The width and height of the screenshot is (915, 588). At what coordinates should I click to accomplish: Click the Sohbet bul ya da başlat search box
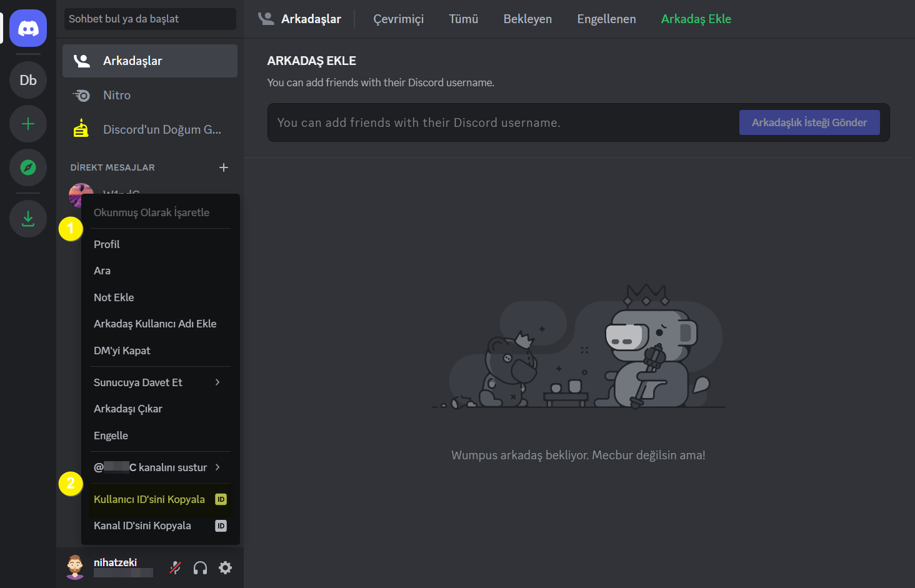[x=150, y=19]
